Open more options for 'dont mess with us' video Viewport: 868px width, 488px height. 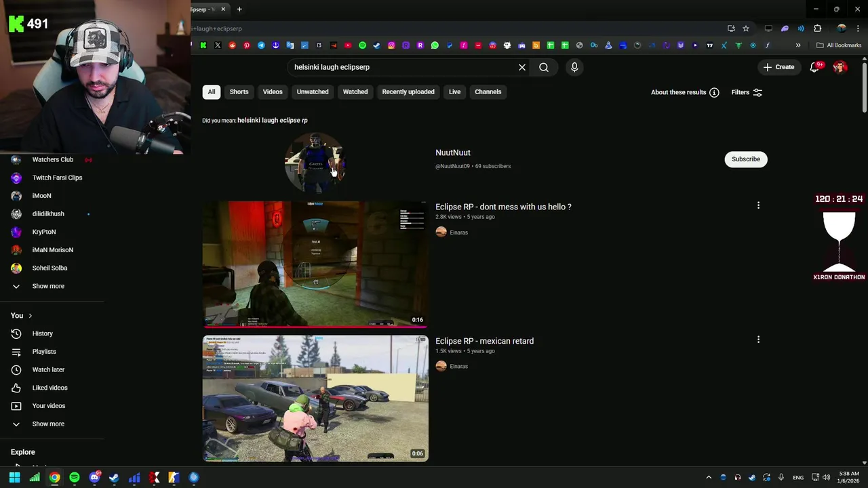758,205
